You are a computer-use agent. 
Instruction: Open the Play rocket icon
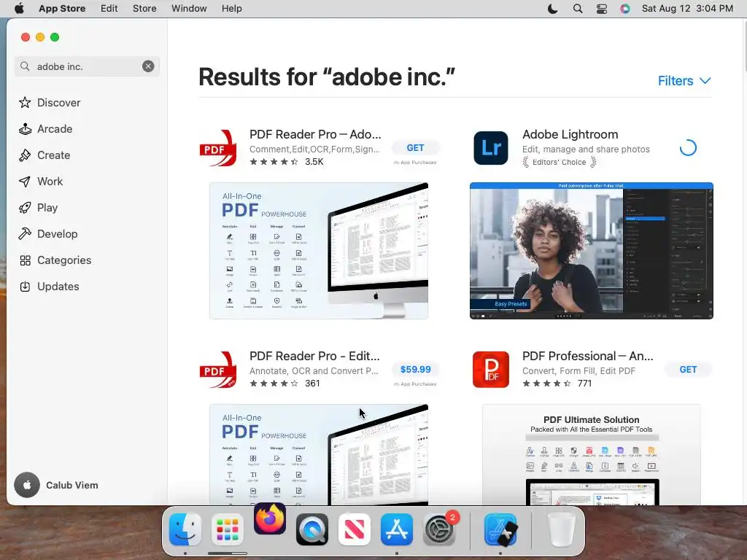(x=25, y=207)
